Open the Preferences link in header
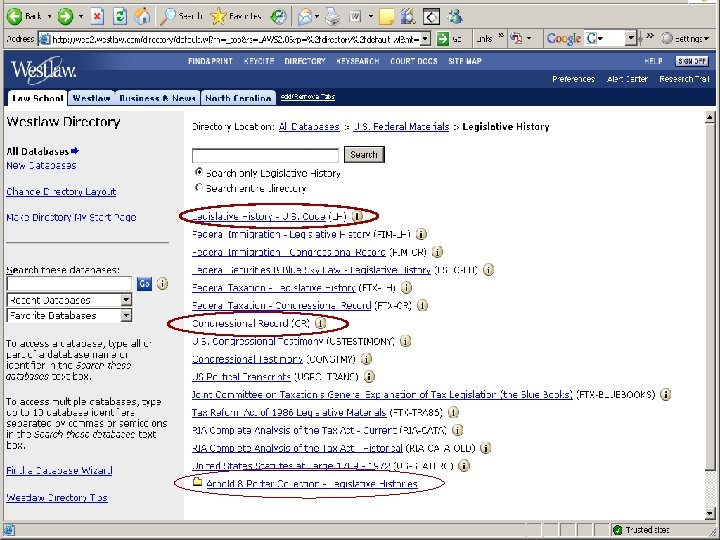 tap(573, 79)
